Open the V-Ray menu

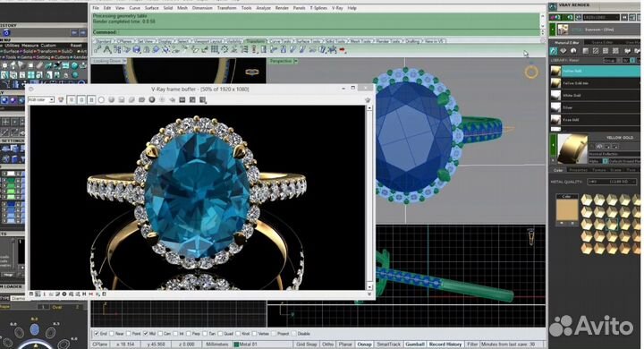point(337,8)
